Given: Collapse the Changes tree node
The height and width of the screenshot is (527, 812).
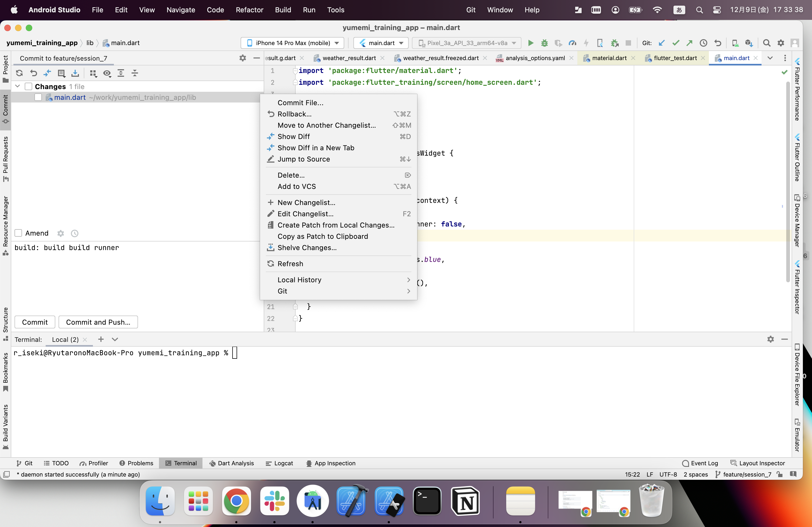Looking at the screenshot, I should [17, 87].
